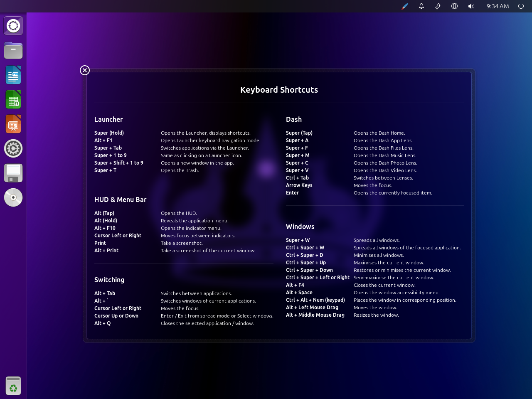Open the notifications bell indicator
The height and width of the screenshot is (399, 532).
tap(421, 6)
